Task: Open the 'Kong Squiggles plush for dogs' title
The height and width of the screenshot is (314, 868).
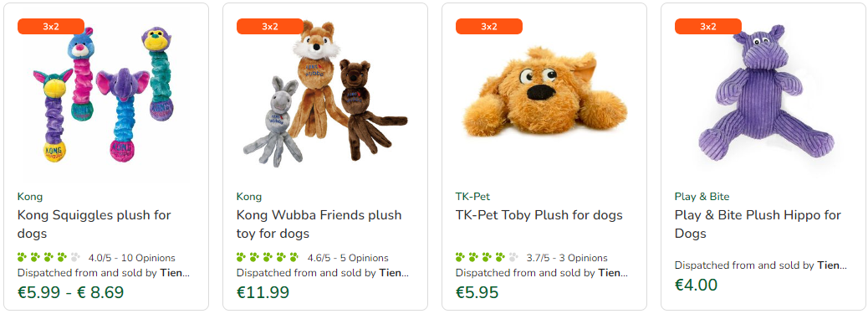Action: pyautogui.click(x=94, y=224)
